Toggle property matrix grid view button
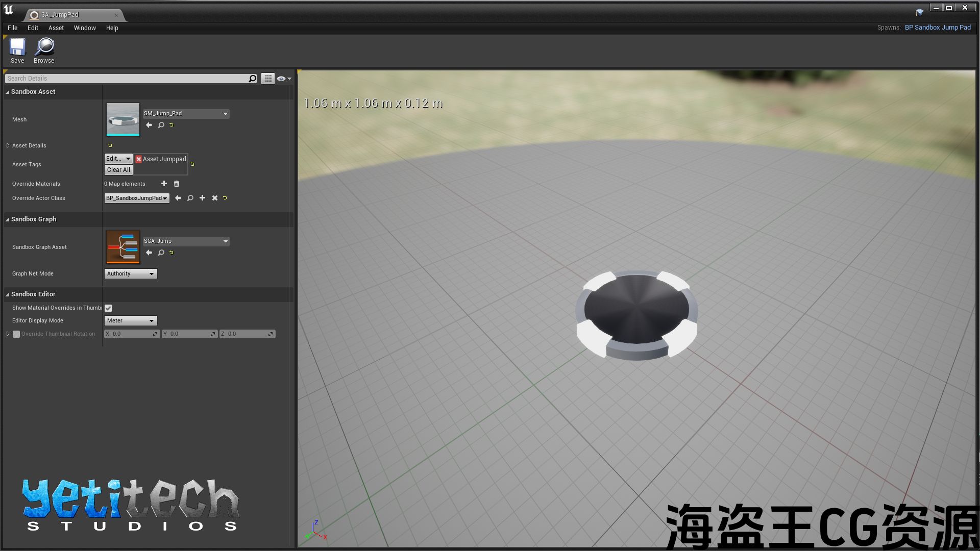The width and height of the screenshot is (980, 551). 268,79
